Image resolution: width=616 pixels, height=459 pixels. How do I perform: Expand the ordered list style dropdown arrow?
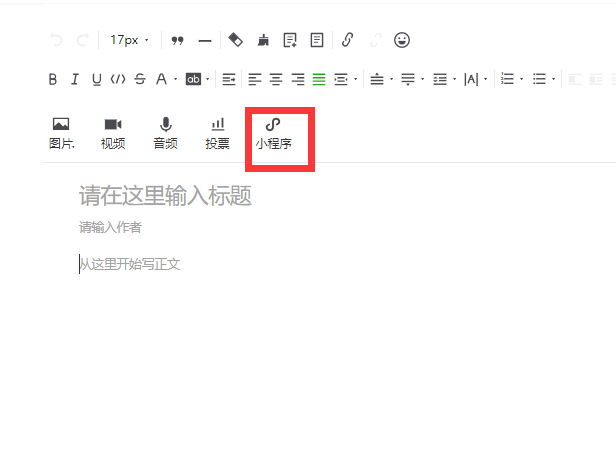tap(522, 79)
